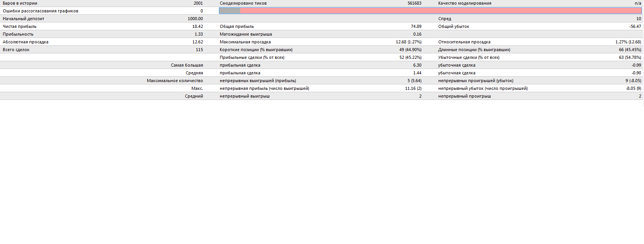Select the 'Прибыльность' label

pyautogui.click(x=18, y=34)
